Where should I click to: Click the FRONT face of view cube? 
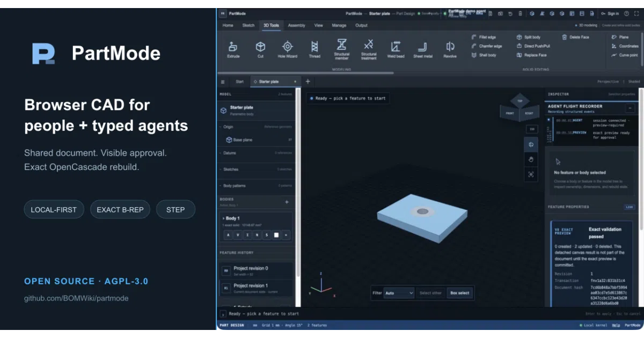click(x=510, y=113)
